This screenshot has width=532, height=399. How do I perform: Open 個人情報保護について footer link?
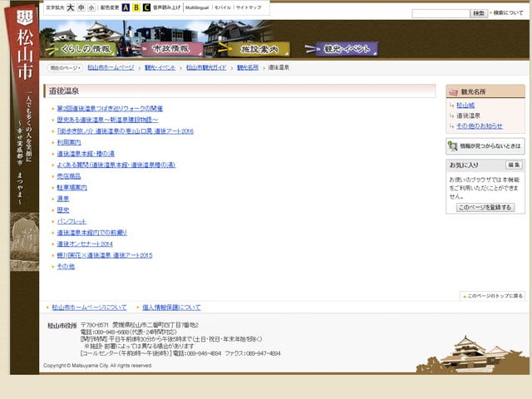171,308
